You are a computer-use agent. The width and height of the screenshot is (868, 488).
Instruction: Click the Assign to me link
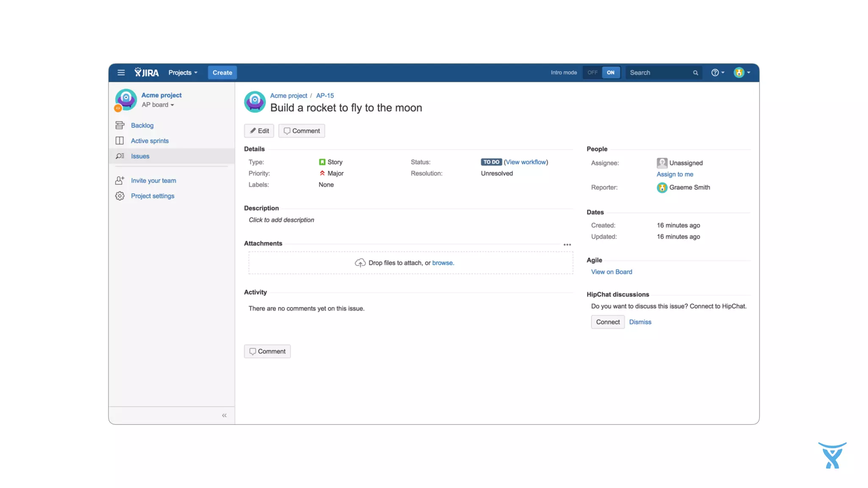point(675,174)
